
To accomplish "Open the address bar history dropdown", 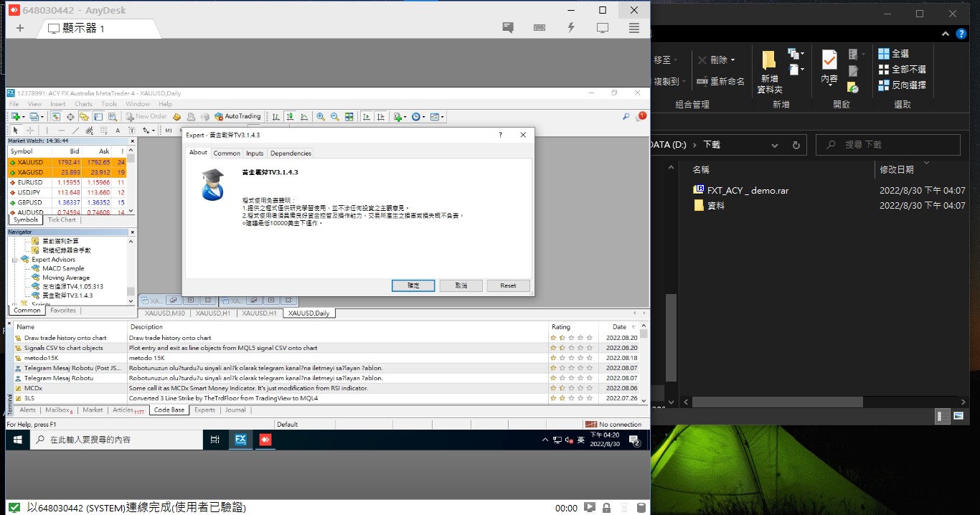I will point(776,145).
